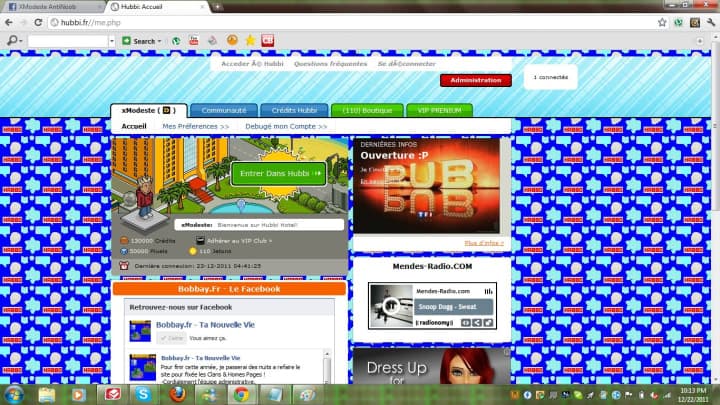Open the YouTube toolbar icon
This screenshot has height=405, width=720.
click(x=194, y=40)
